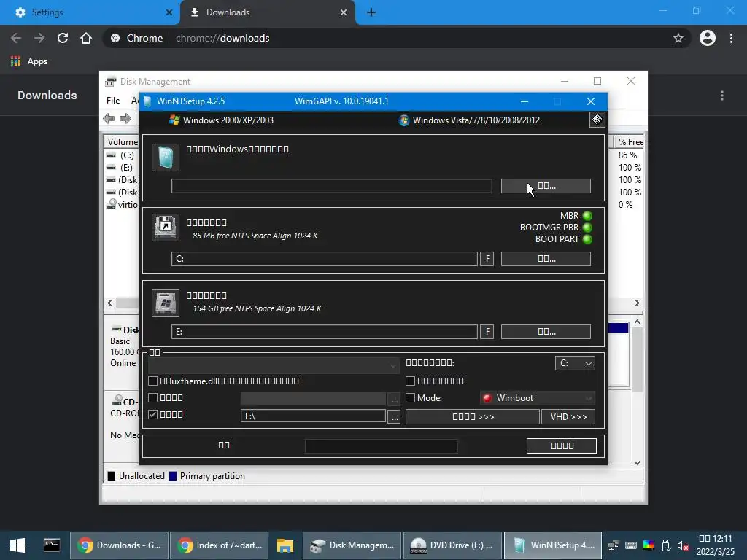
Task: Enable the Mode checkbox
Action: 410,397
